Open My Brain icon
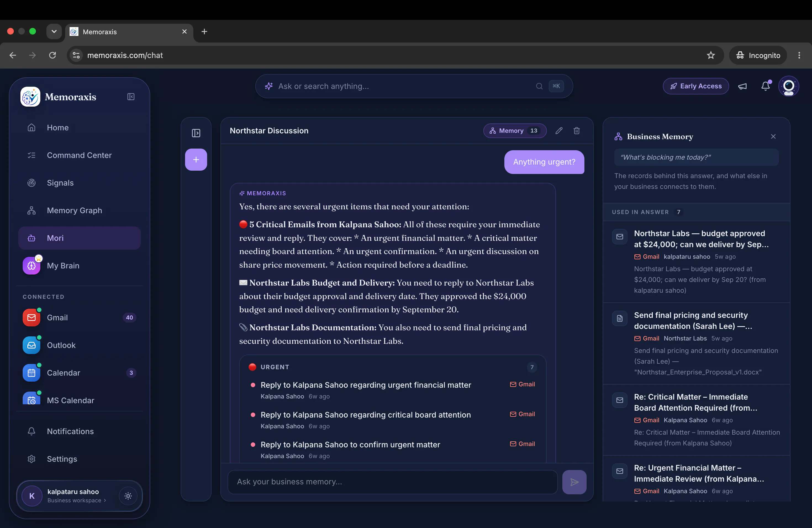 tap(31, 266)
